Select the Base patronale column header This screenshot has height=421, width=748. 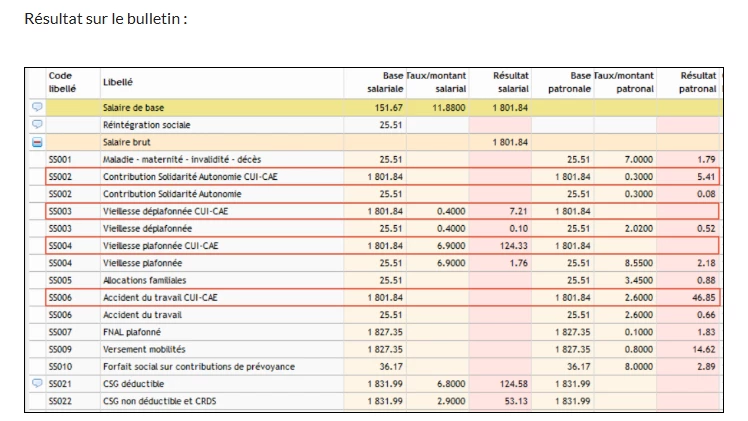(570, 82)
